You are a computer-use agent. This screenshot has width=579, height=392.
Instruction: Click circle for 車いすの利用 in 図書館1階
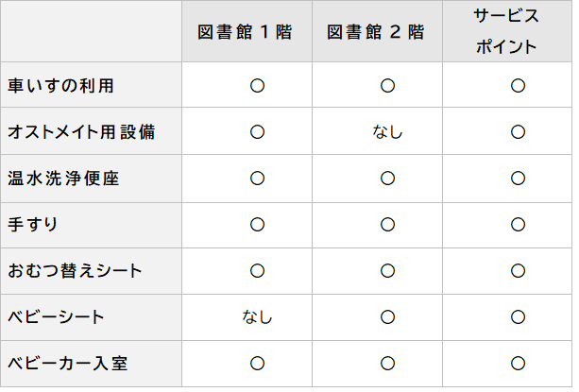click(257, 86)
